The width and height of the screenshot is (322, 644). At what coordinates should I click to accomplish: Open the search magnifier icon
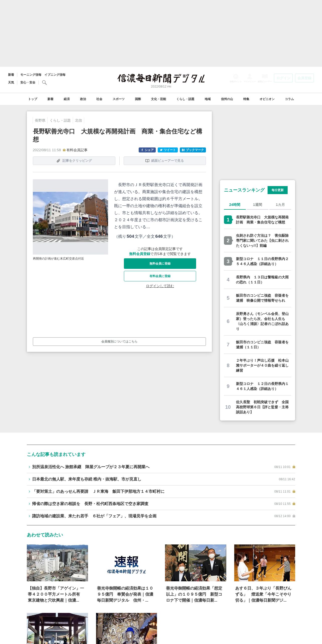(x=44, y=83)
